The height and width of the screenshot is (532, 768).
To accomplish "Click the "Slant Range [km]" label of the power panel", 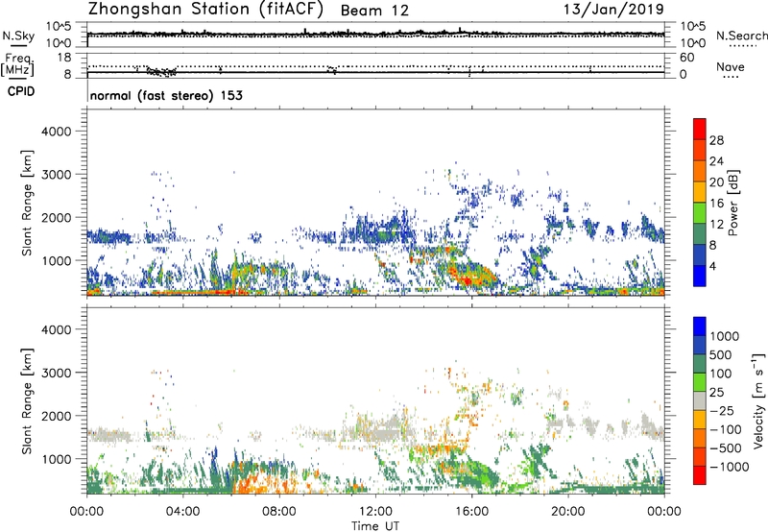I will click(x=27, y=203).
